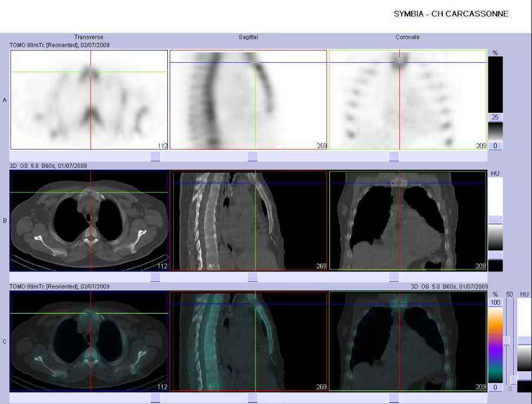This screenshot has height=404, width=532.
Task: Click the row C TOMO 99mTc [Reoriented] label
Action: click(x=59, y=287)
